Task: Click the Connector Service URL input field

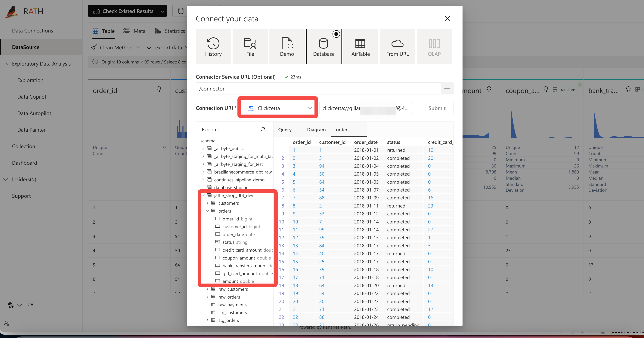Action: pos(318,88)
